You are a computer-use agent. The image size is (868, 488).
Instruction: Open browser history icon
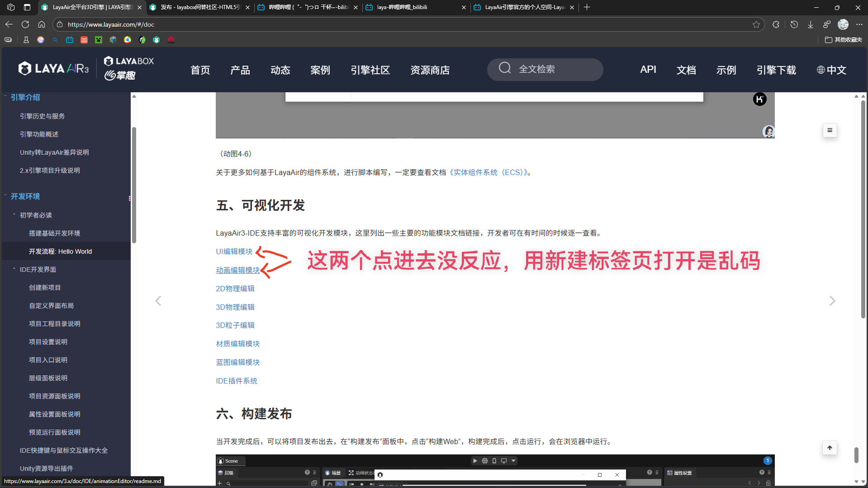[794, 24]
